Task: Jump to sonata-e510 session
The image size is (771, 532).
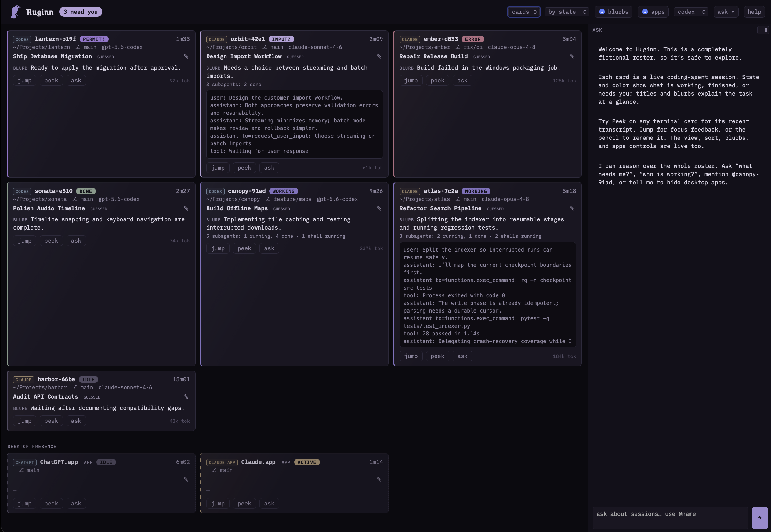Action: pyautogui.click(x=25, y=241)
